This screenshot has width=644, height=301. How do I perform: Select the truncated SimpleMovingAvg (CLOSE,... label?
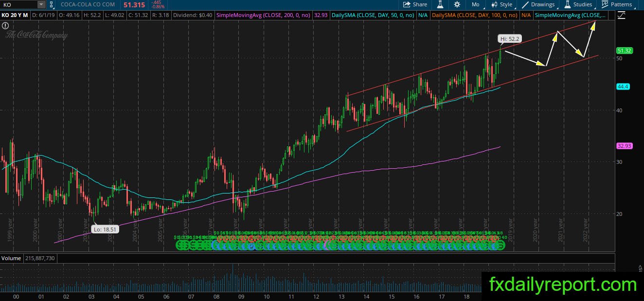[x=571, y=16]
